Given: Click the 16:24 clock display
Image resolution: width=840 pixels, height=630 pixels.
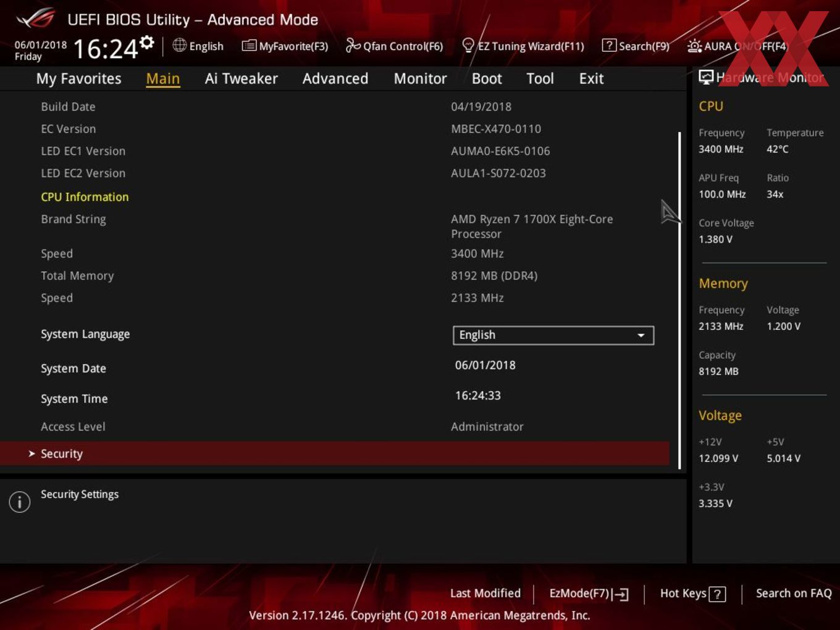Looking at the screenshot, I should click(x=106, y=49).
